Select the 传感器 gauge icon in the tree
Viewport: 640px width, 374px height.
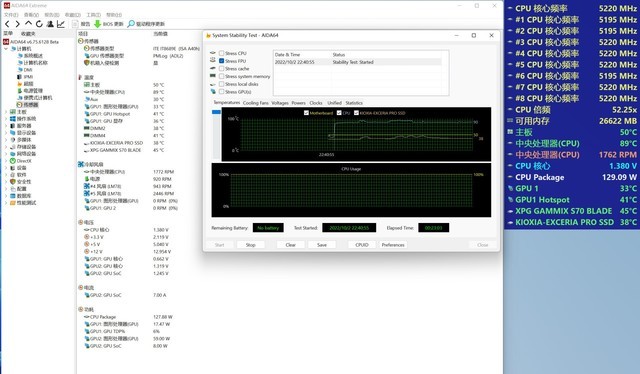[x=20, y=105]
